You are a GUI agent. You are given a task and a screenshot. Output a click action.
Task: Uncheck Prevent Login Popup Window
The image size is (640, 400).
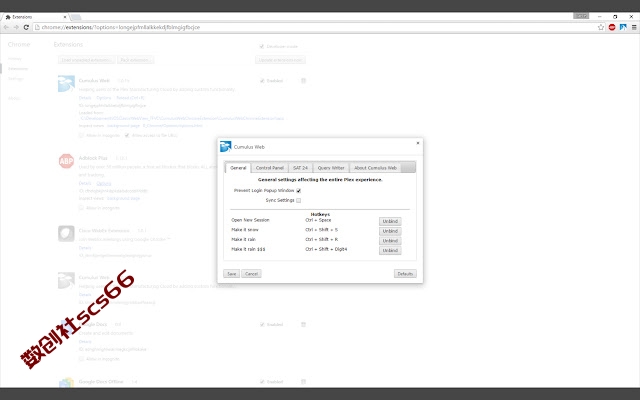(x=298, y=191)
